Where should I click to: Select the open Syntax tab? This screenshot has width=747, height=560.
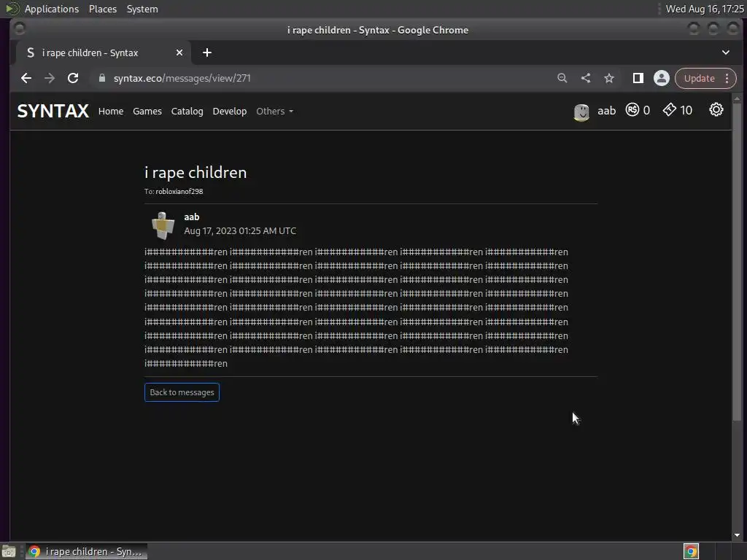104,52
